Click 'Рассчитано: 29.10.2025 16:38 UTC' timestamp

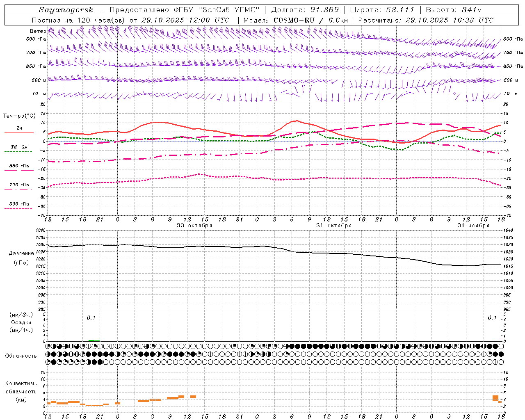[x=426, y=20]
